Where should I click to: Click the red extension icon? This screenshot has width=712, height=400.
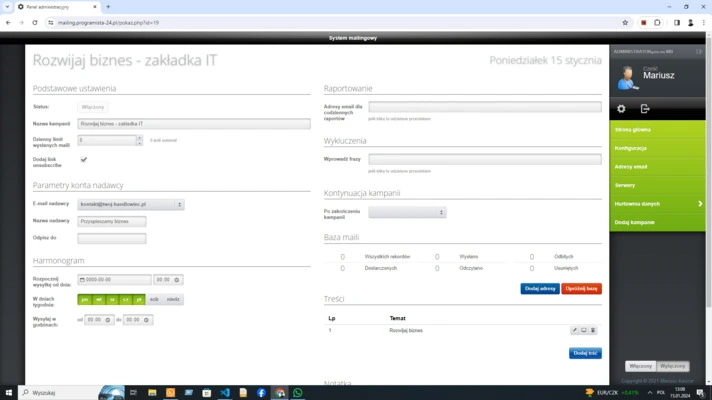click(643, 23)
